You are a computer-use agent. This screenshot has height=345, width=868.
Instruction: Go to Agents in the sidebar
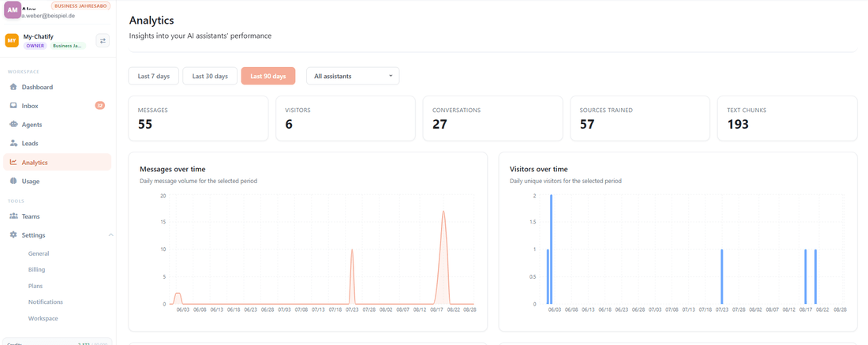click(x=57, y=125)
